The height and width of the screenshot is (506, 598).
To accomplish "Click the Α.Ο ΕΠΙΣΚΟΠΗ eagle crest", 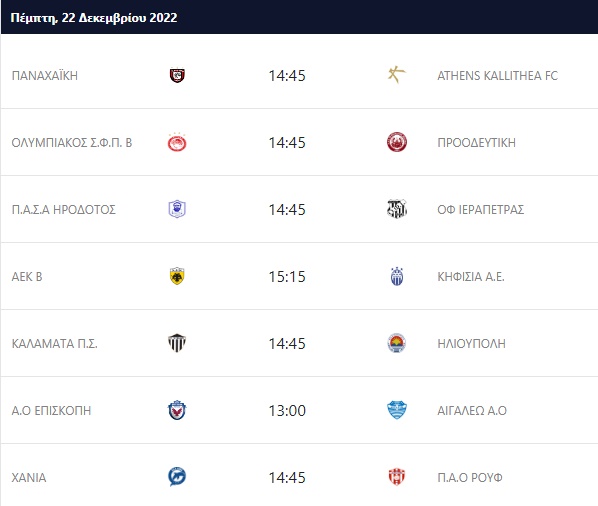I will coord(177,410).
